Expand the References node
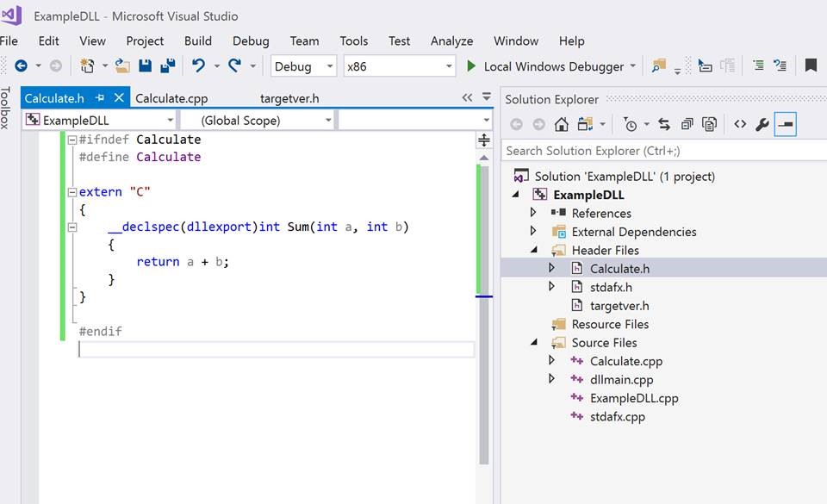This screenshot has height=504, width=827. pyautogui.click(x=533, y=213)
